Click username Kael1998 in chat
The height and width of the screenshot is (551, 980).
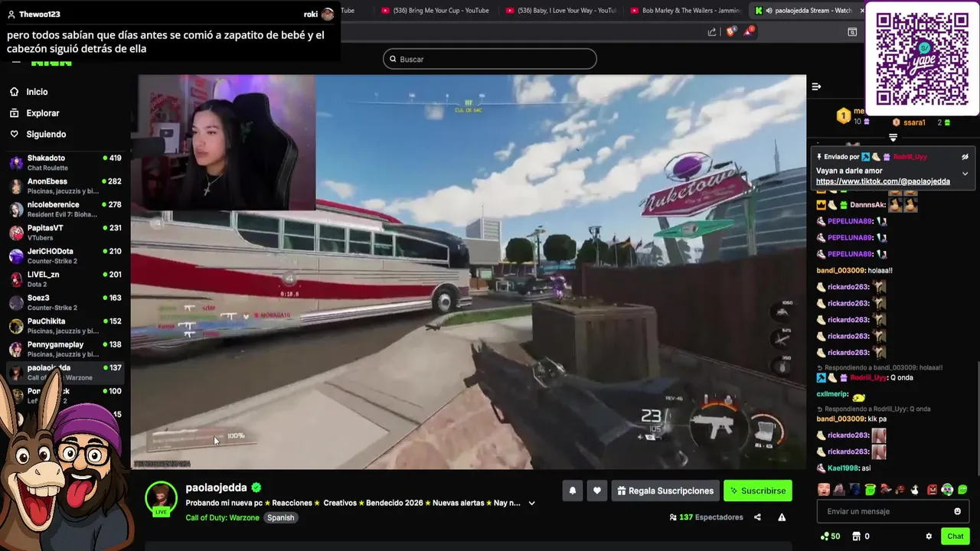point(844,468)
